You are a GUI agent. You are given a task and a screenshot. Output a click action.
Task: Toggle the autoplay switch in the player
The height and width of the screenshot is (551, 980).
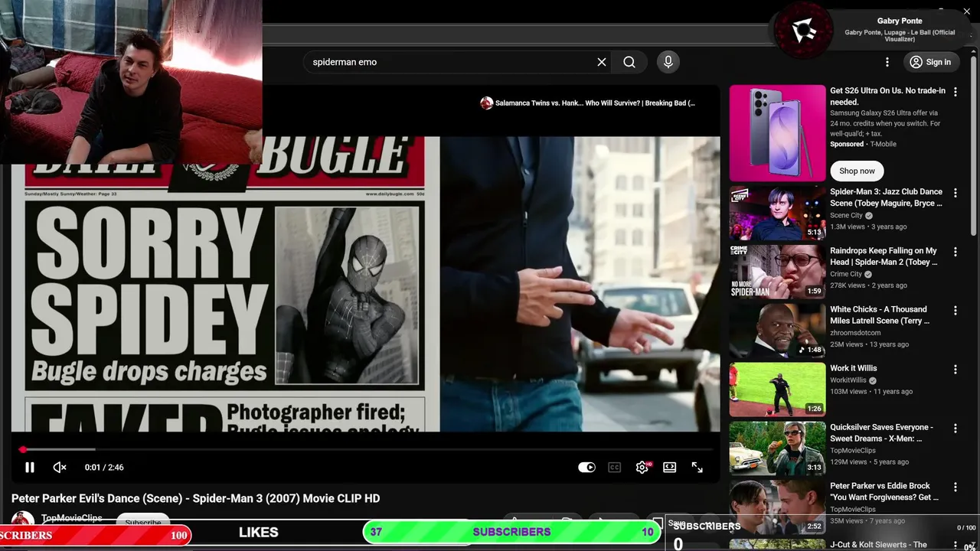point(586,468)
